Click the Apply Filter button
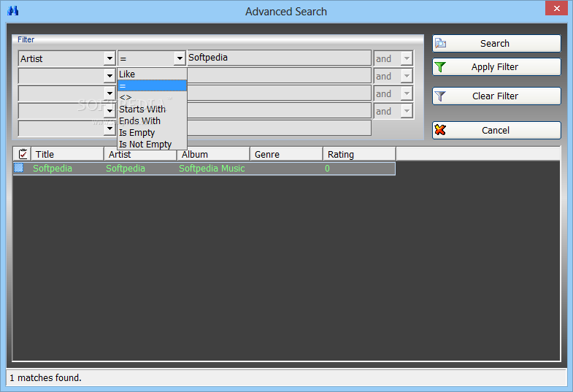573x392 pixels. pyautogui.click(x=496, y=67)
